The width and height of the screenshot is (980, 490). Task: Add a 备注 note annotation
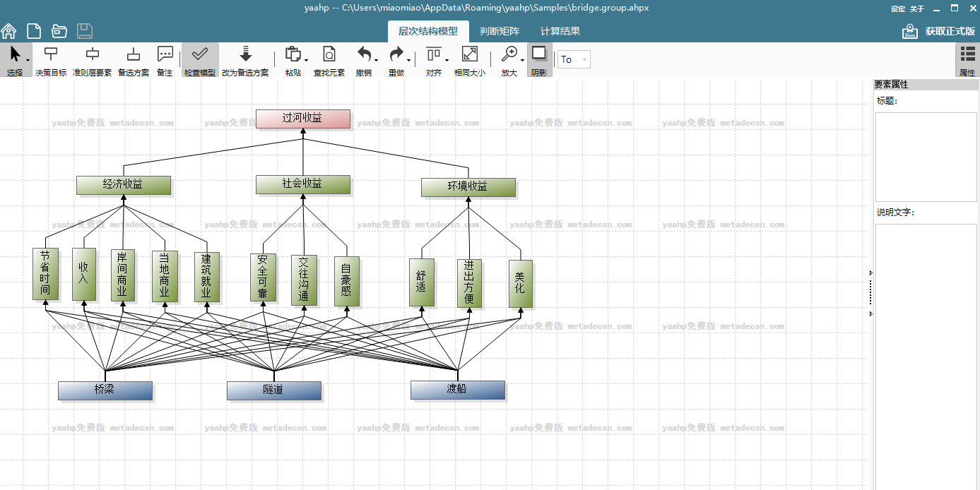point(165,60)
